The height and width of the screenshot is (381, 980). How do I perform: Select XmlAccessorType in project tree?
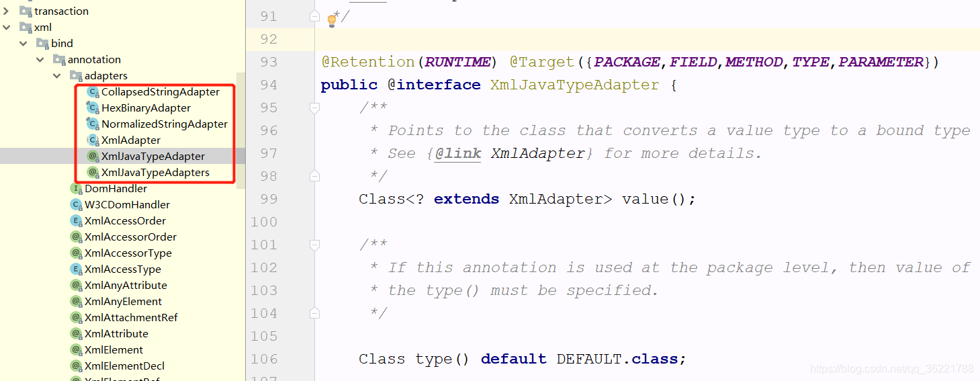(x=128, y=253)
